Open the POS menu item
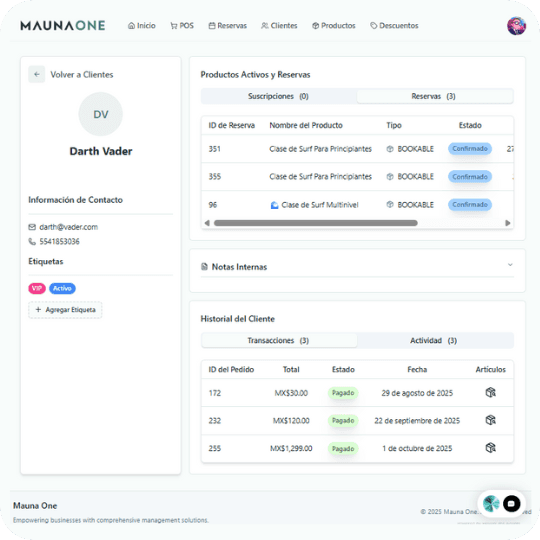The image size is (540, 540). pyautogui.click(x=182, y=25)
